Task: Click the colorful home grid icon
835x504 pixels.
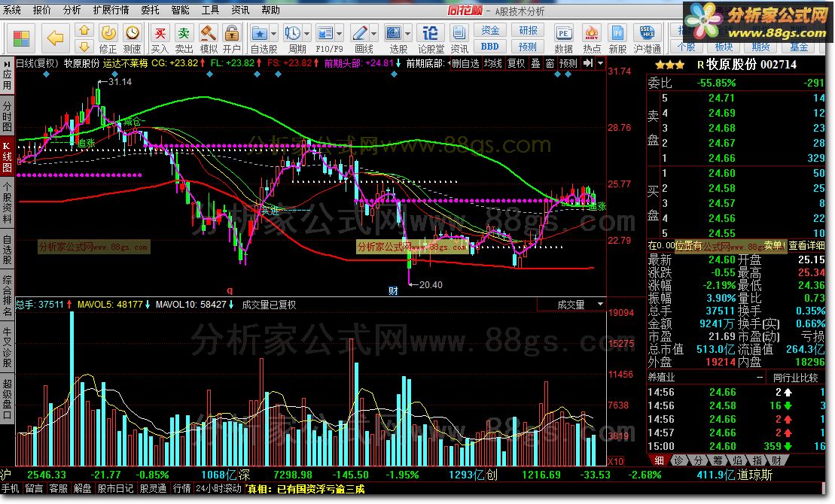Action: tap(21, 38)
